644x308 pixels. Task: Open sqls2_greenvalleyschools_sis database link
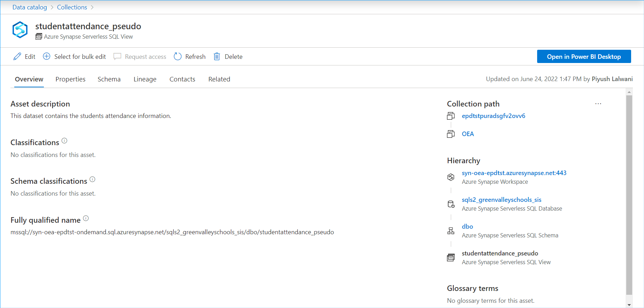pos(502,200)
